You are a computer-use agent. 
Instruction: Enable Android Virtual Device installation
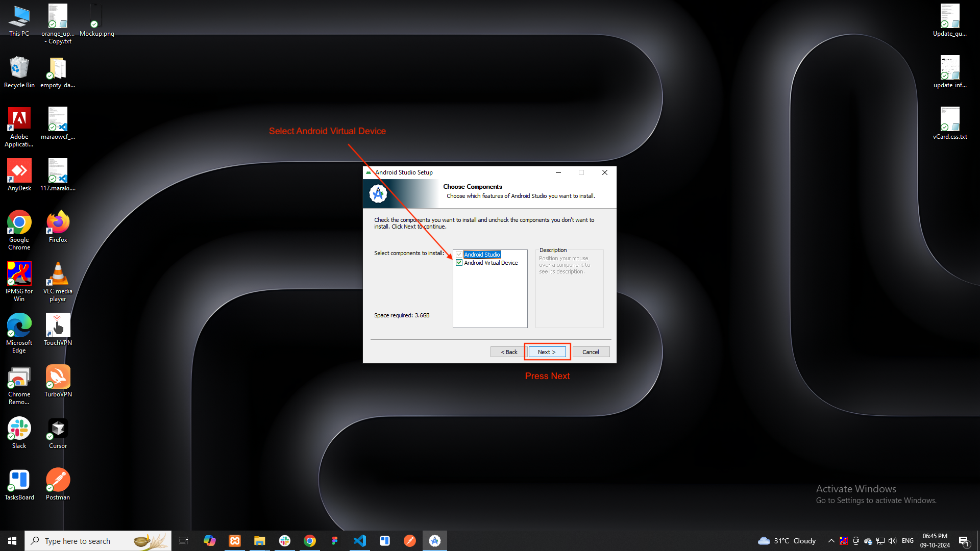click(459, 262)
